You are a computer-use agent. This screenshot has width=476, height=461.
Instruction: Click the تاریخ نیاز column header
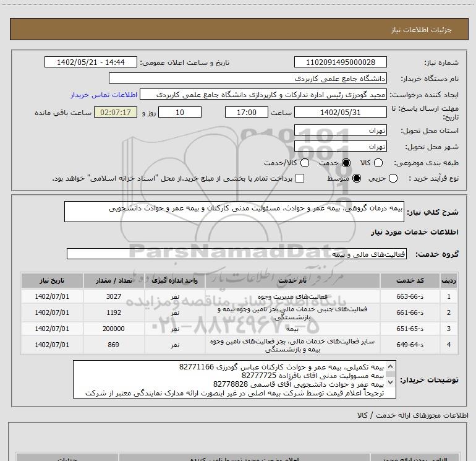tap(52, 280)
